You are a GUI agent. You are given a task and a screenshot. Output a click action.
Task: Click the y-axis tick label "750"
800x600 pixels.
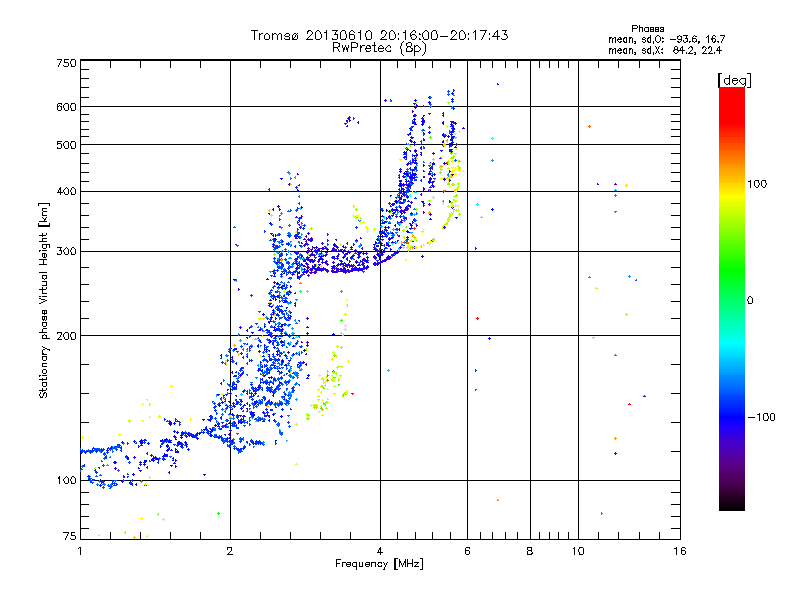(66, 63)
